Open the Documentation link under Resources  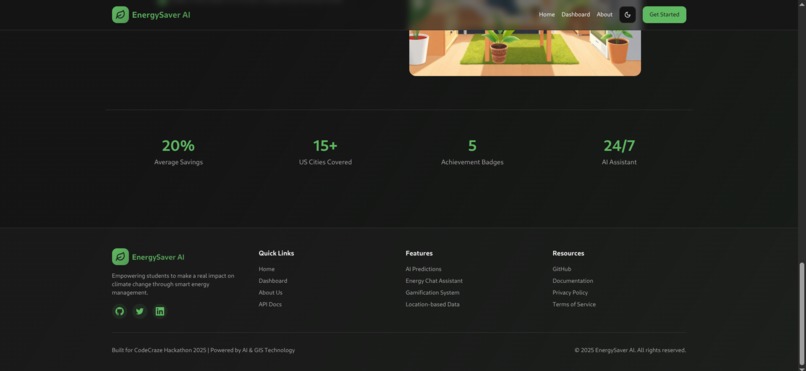point(573,281)
